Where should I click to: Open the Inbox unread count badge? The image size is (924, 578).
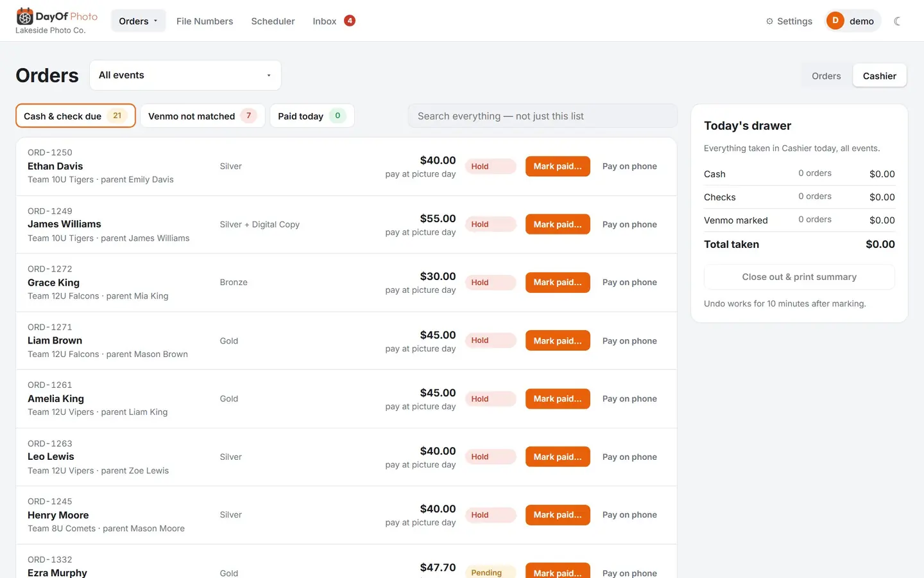(x=350, y=21)
